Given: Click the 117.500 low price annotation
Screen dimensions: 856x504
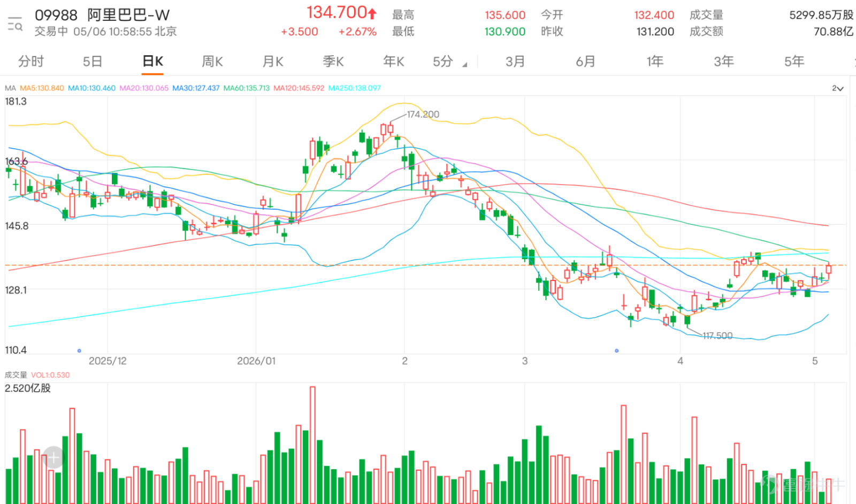Looking at the screenshot, I should [x=717, y=336].
